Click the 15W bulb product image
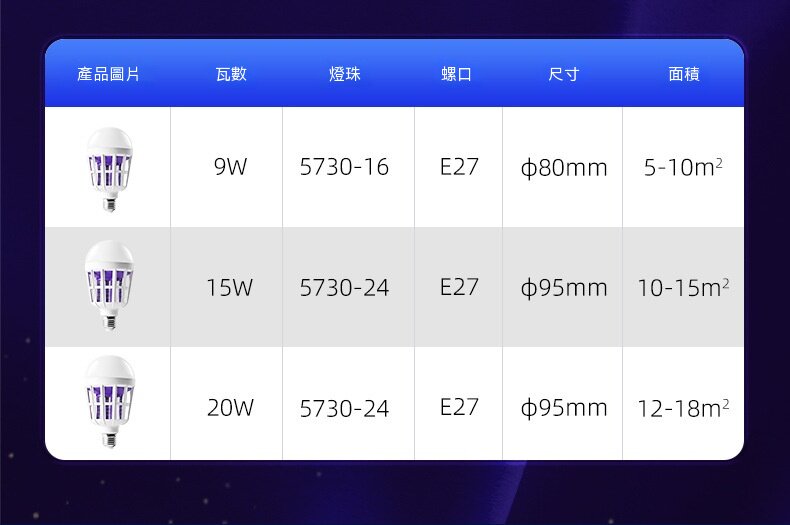 point(108,286)
